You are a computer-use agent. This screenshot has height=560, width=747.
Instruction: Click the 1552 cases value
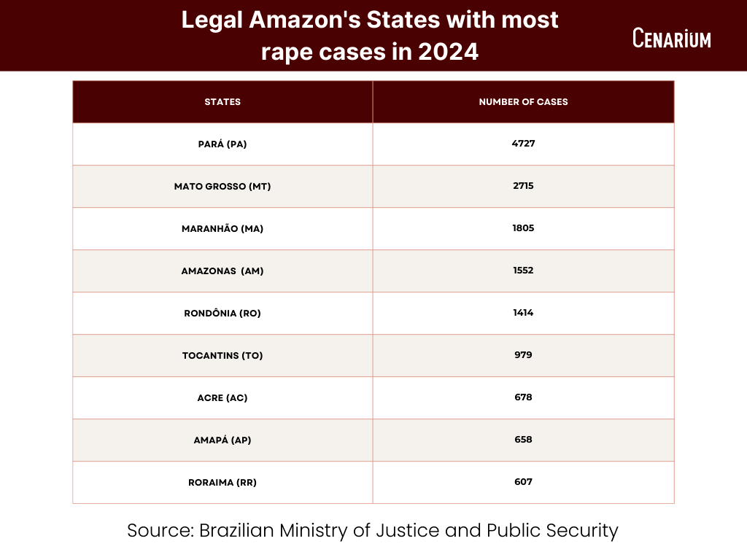coord(523,271)
